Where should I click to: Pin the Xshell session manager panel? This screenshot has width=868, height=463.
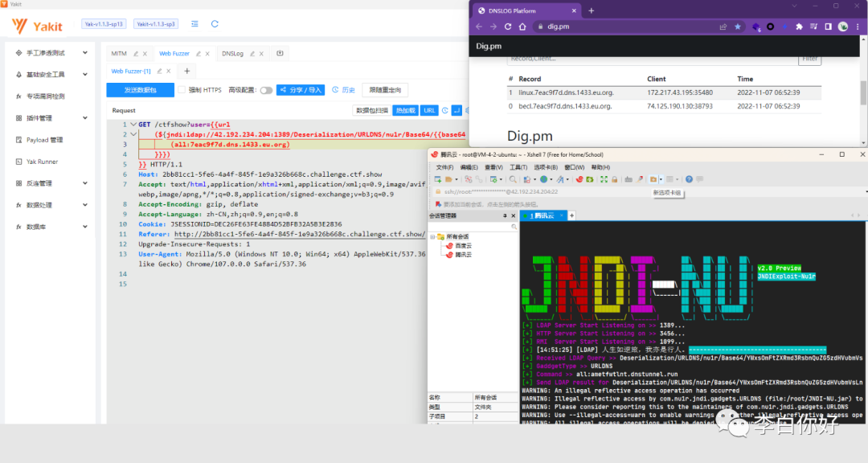504,216
